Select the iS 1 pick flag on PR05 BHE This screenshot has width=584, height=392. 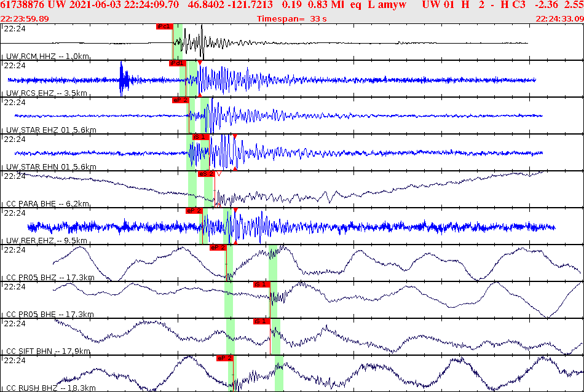click(260, 283)
